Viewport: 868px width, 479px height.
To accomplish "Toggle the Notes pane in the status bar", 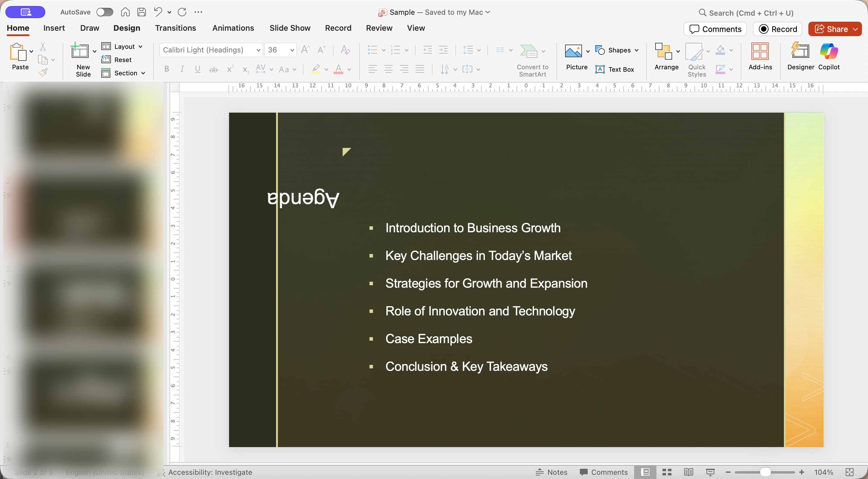I will tap(552, 472).
